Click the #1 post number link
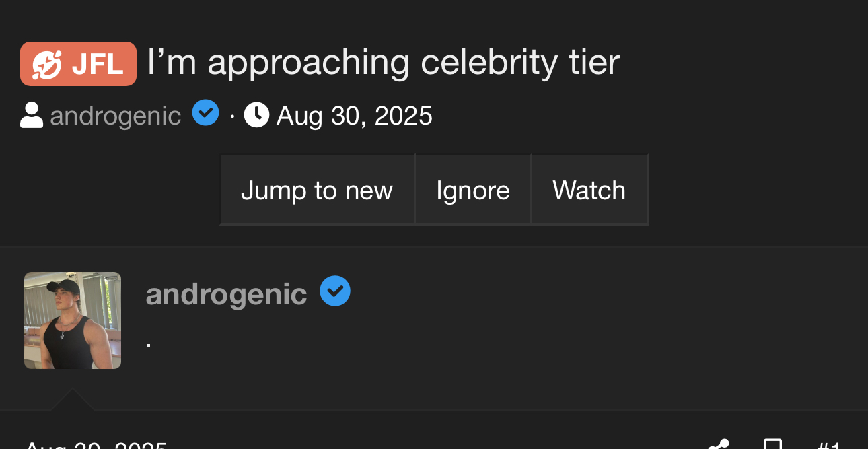The width and height of the screenshot is (868, 449). [x=828, y=444]
